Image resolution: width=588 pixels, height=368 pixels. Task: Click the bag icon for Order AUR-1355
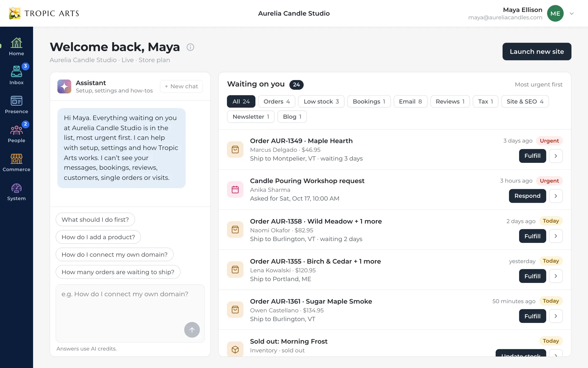tap(235, 270)
